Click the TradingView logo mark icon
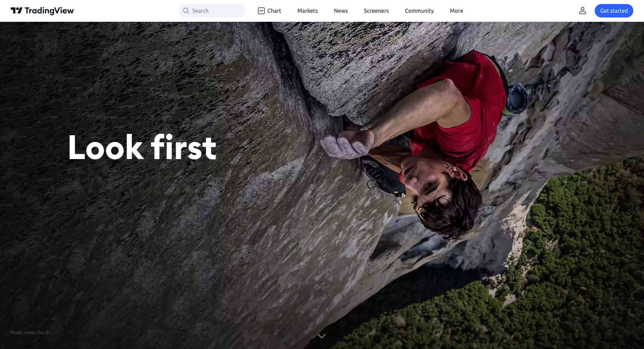The height and width of the screenshot is (349, 644). [x=16, y=11]
